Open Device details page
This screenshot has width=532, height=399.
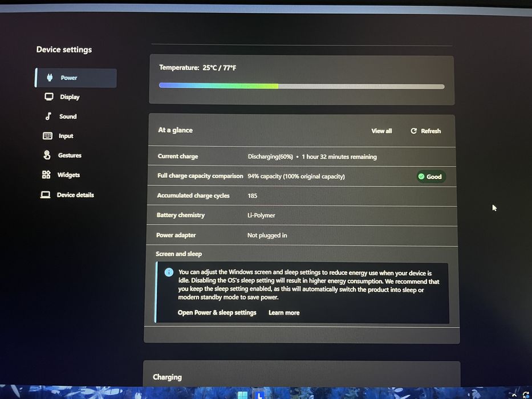click(67, 195)
